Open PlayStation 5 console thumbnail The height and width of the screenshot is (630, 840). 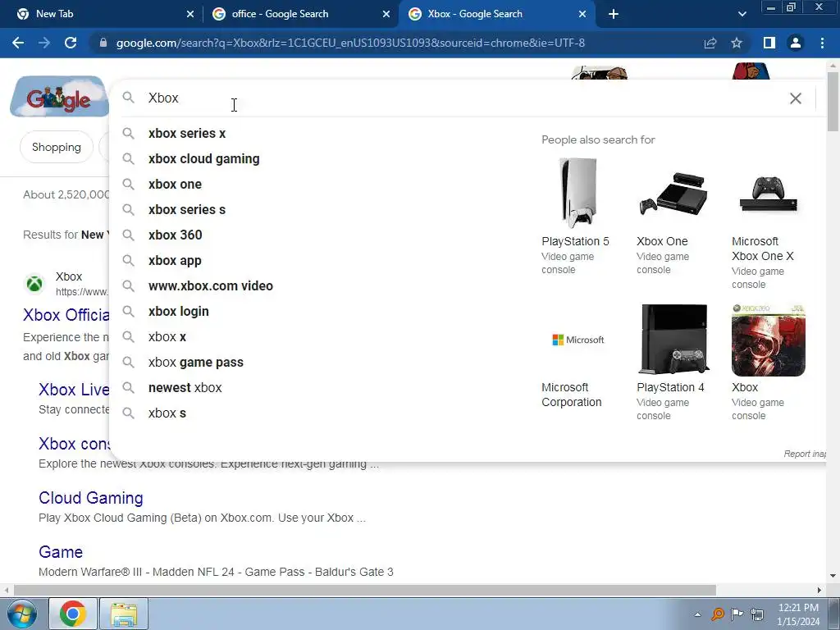(577, 194)
